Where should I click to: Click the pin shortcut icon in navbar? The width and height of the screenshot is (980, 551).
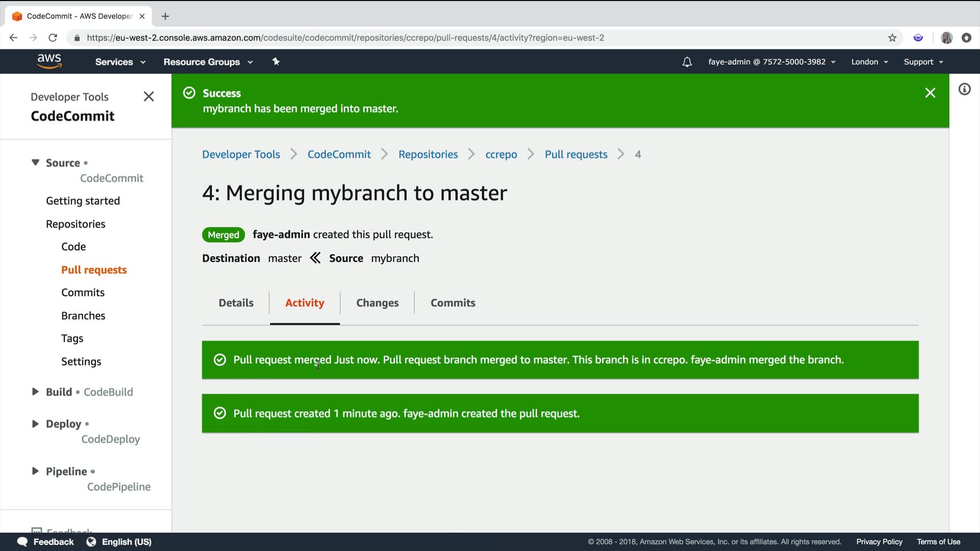[x=276, y=62]
